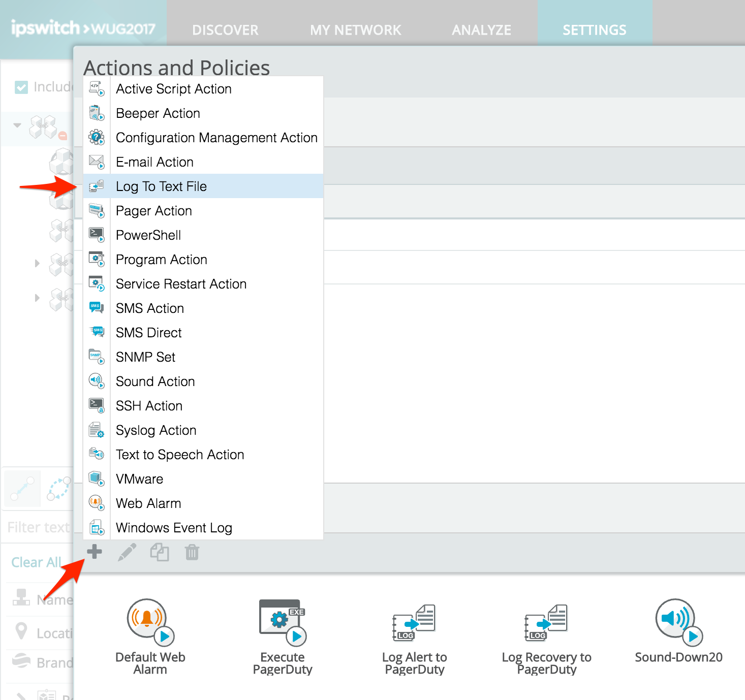Switch to the ANALYZE tab
The height and width of the screenshot is (700, 745).
coord(481,30)
